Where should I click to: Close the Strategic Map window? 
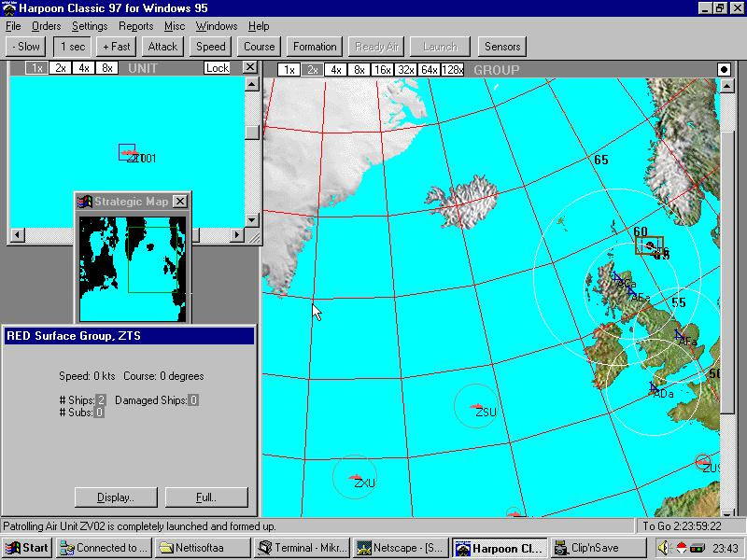point(179,202)
